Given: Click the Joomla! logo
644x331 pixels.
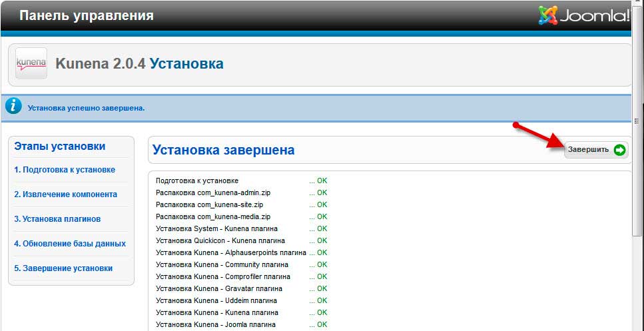Looking at the screenshot, I should click(585, 16).
